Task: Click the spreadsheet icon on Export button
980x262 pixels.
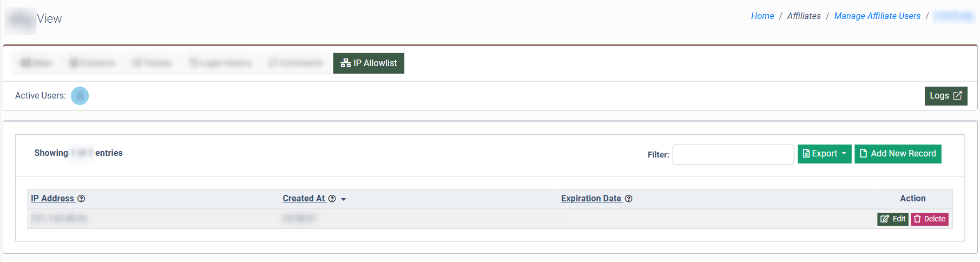Action: (806, 154)
